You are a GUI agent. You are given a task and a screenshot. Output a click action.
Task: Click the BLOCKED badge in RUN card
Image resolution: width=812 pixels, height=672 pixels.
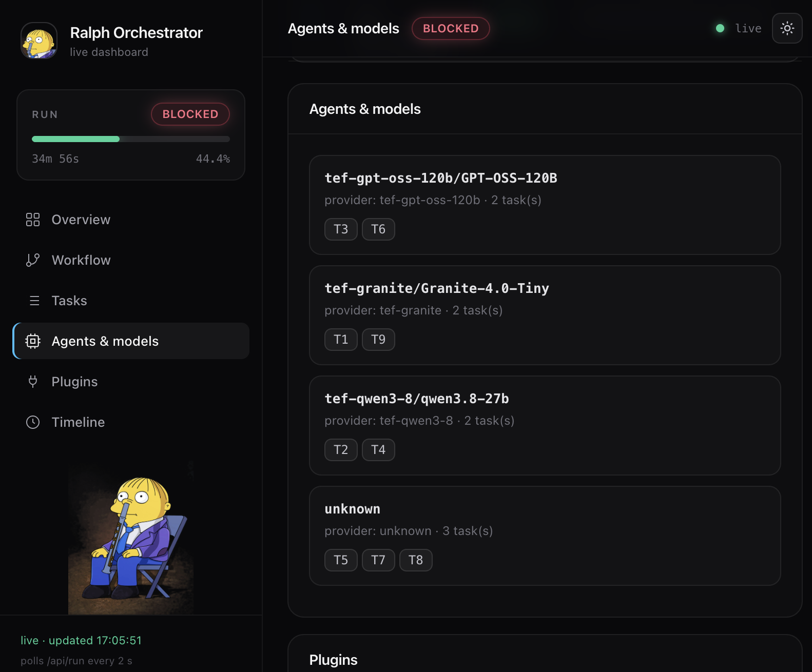tap(190, 114)
